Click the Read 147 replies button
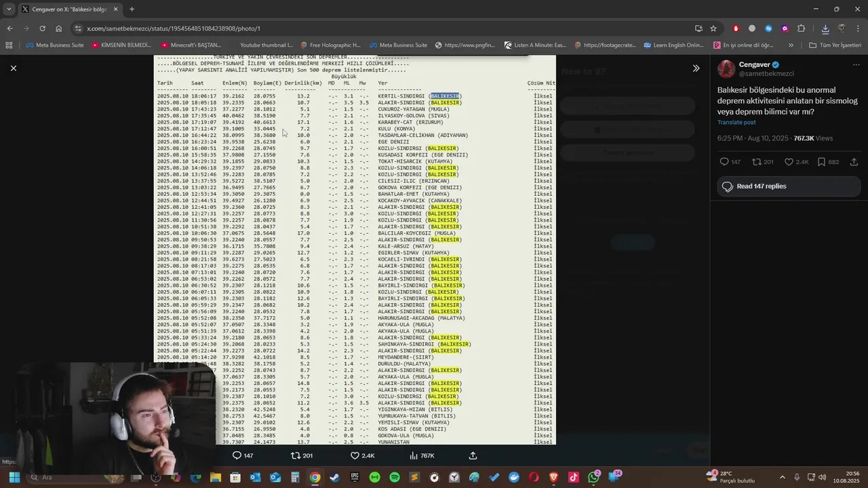868x488 pixels. click(x=789, y=186)
